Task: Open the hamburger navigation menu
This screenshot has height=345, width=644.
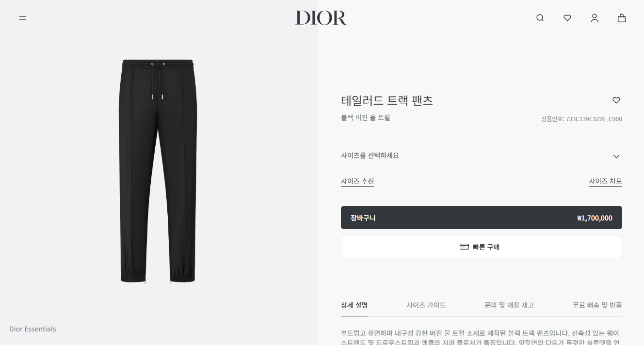Action: 23,18
